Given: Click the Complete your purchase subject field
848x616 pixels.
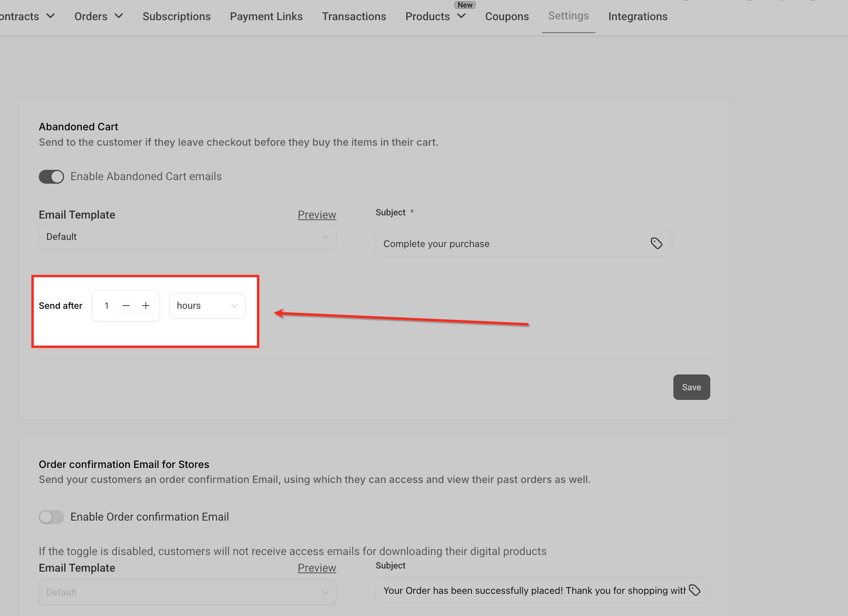Looking at the screenshot, I should (x=511, y=243).
